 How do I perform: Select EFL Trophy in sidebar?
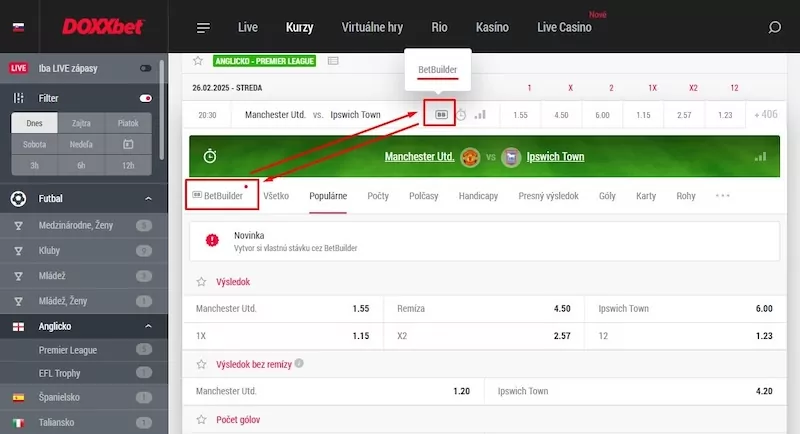coord(84,373)
